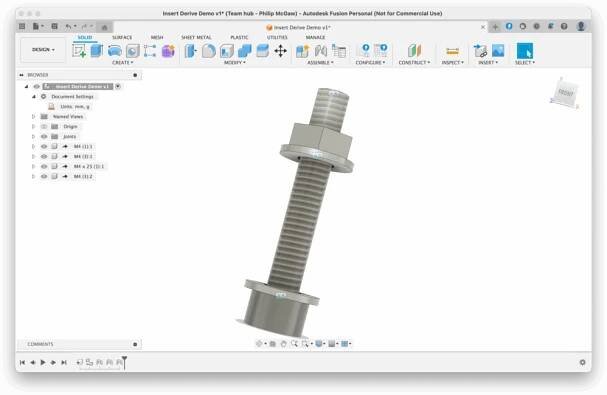This screenshot has width=607, height=395.
Task: Select the Hole tool
Action: coord(132,51)
